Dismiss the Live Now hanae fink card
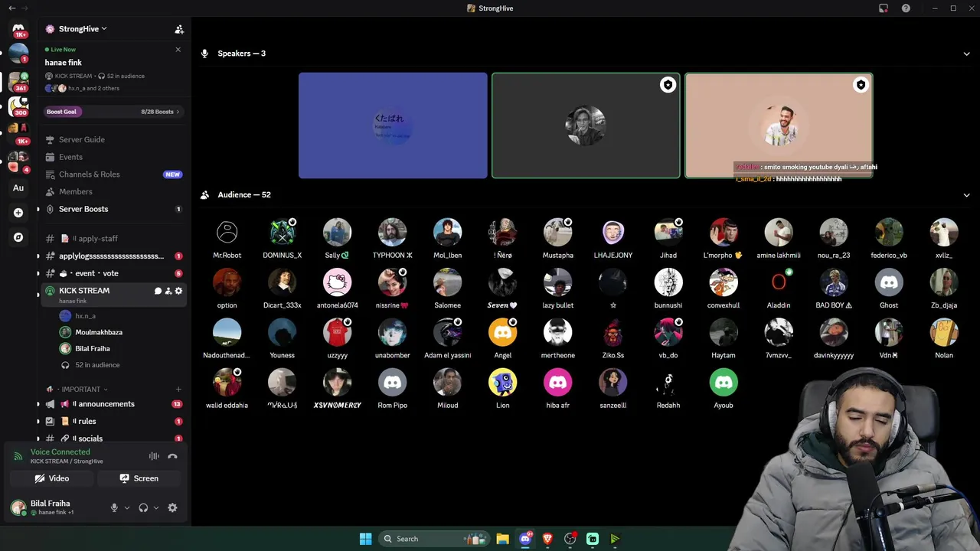This screenshot has height=551, width=980. [178, 50]
